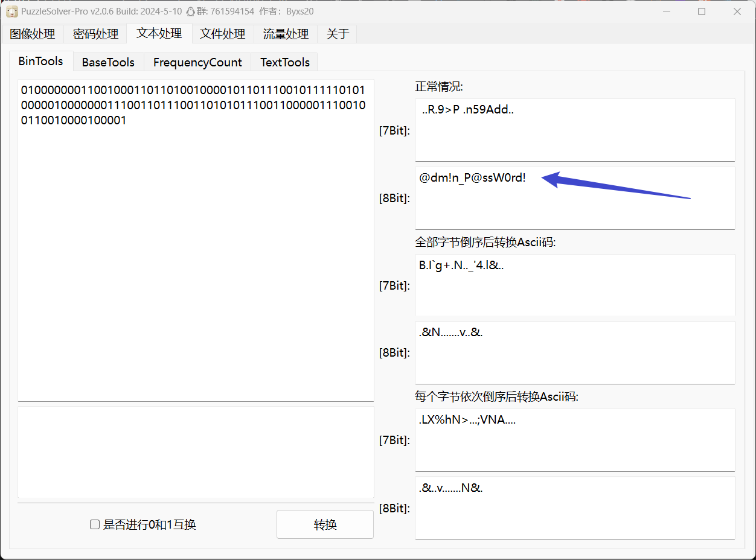Open the TextTools sub-tab
This screenshot has width=756, height=560.
tap(285, 62)
